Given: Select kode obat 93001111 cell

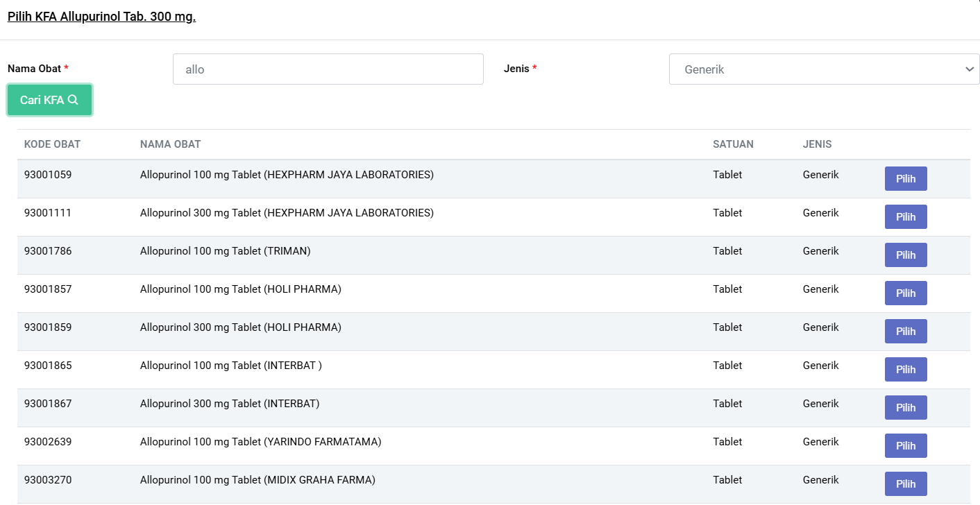Looking at the screenshot, I should [x=48, y=213].
